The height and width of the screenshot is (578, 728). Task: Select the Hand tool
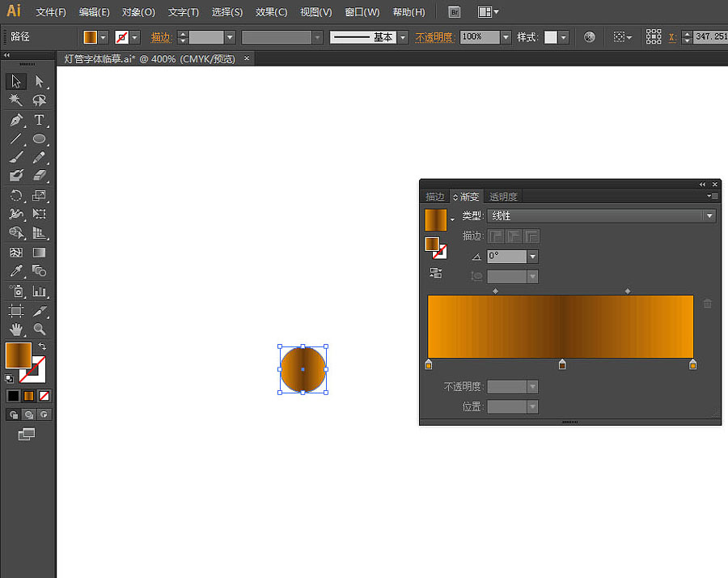coord(16,329)
